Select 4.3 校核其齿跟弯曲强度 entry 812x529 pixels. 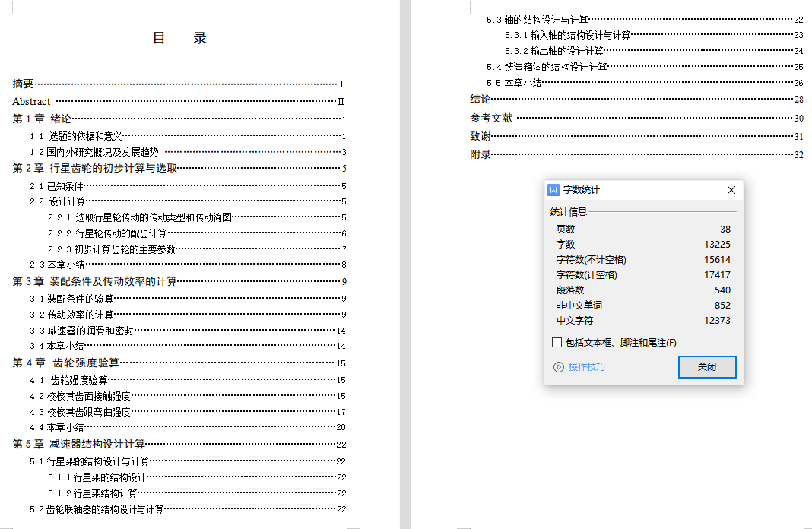tap(80, 412)
